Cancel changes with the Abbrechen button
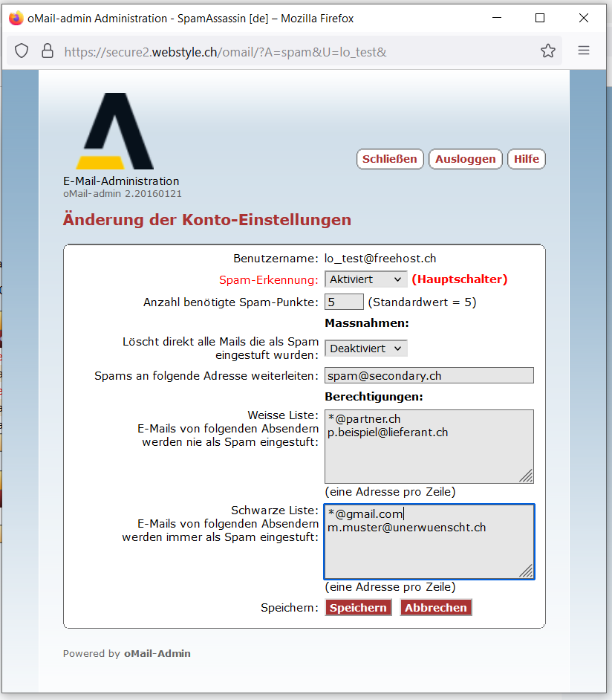Image resolution: width=612 pixels, height=700 pixels. [x=436, y=608]
